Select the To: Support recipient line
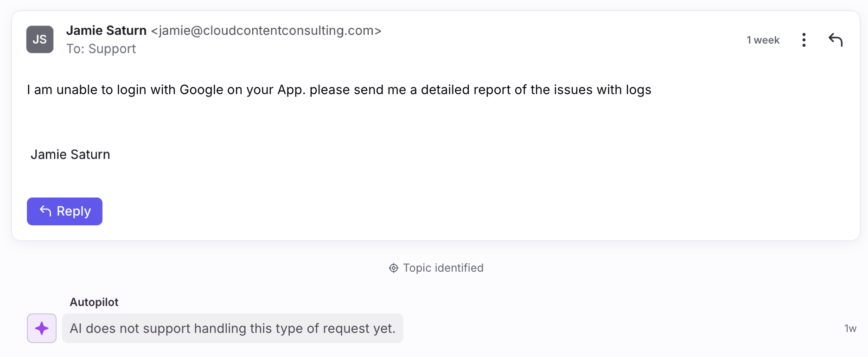Screen dimensions: 868x357 pos(101,49)
